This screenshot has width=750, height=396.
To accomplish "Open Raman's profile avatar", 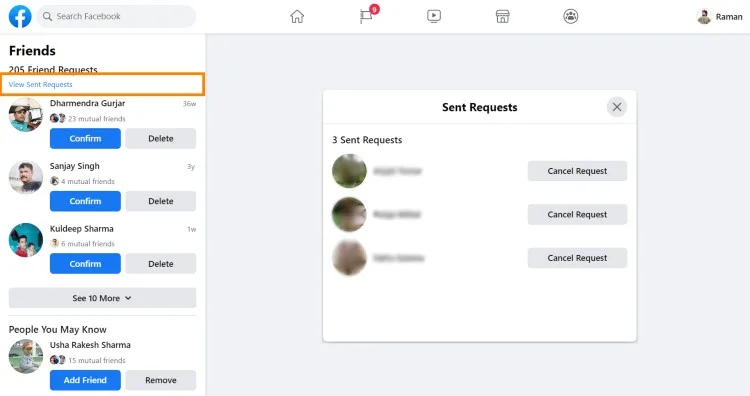I will (704, 16).
